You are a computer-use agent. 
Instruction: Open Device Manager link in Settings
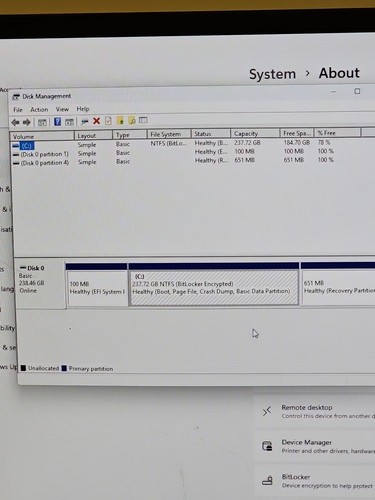(x=307, y=442)
